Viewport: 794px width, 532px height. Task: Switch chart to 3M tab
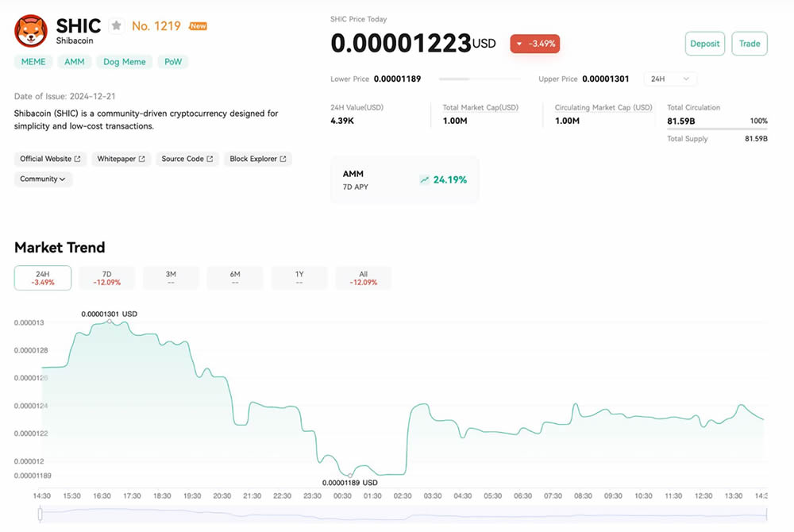pos(172,278)
